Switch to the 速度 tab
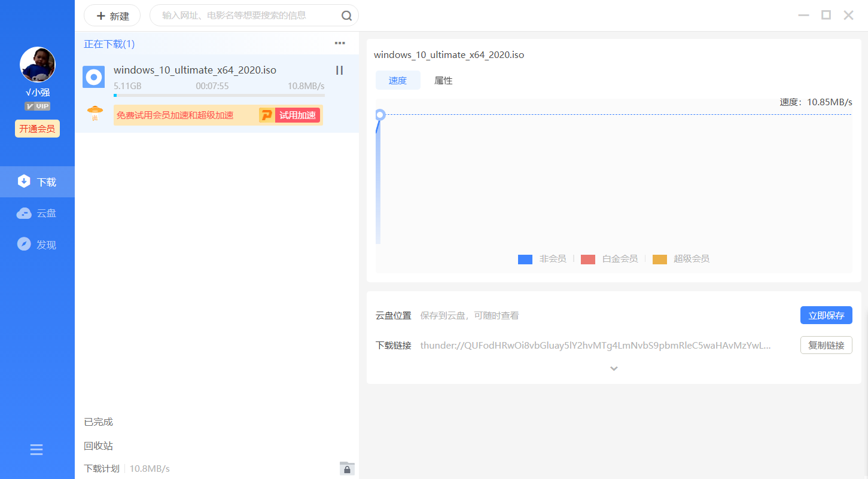 pos(398,81)
